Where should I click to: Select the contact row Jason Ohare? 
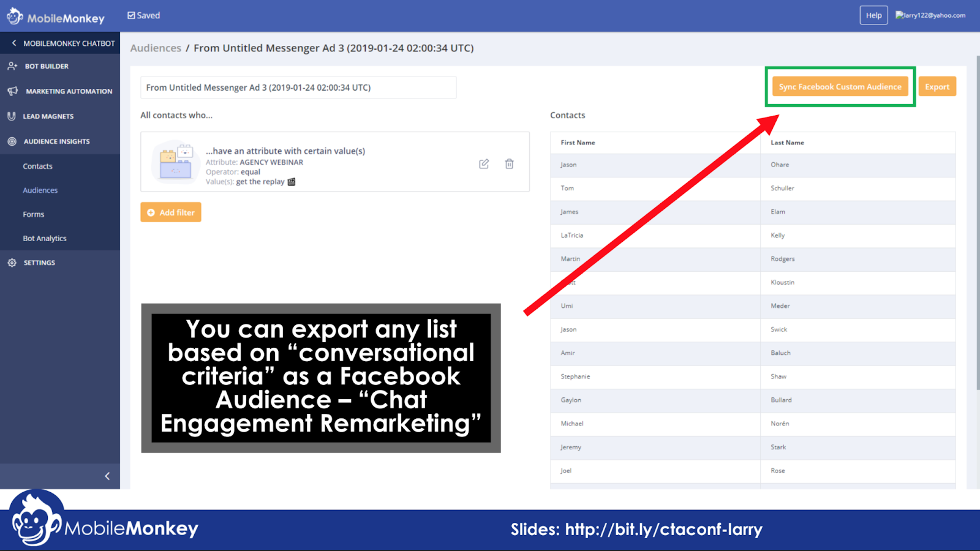click(x=753, y=165)
